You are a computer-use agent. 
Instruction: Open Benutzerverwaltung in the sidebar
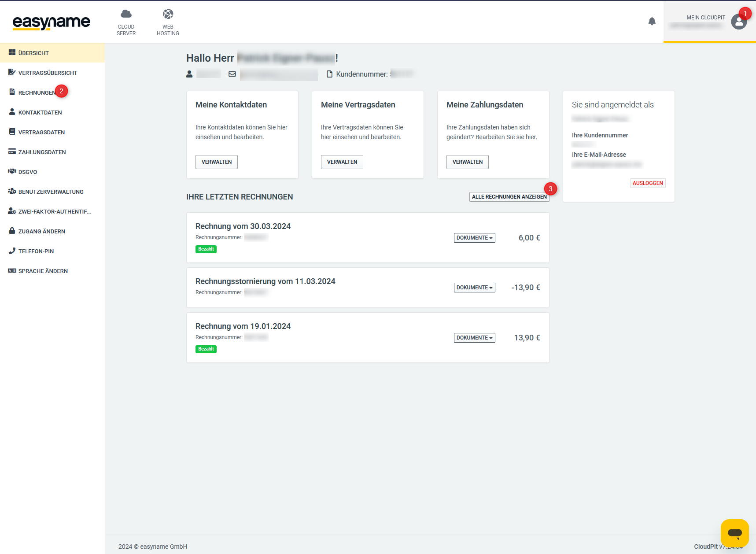tap(51, 192)
